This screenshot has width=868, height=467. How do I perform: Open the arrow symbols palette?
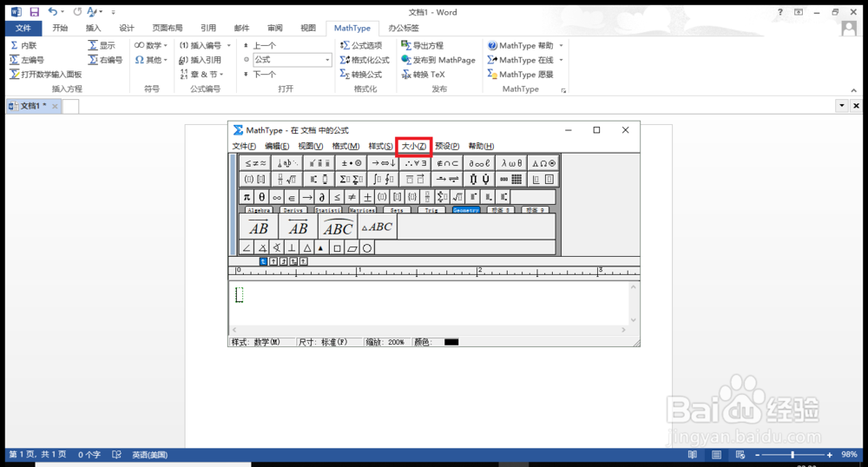click(x=383, y=163)
